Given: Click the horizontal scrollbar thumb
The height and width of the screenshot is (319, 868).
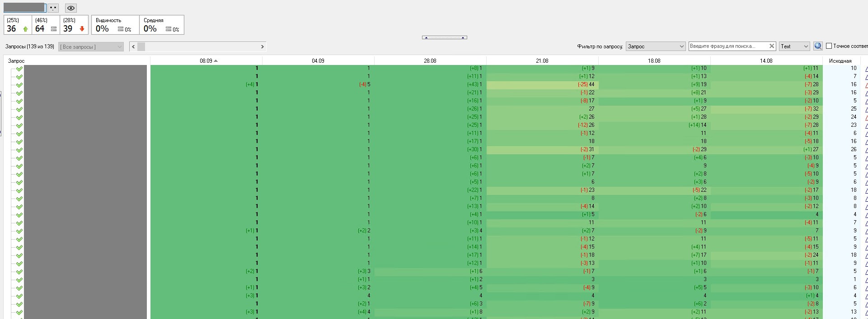Looking at the screenshot, I should pos(141,46).
